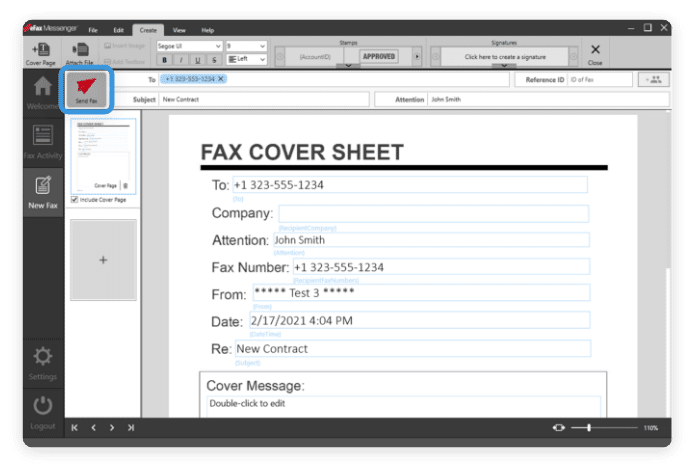Viewport: 695px width, 473px height.
Task: Click fit-to-width zoom icon
Action: (x=558, y=428)
